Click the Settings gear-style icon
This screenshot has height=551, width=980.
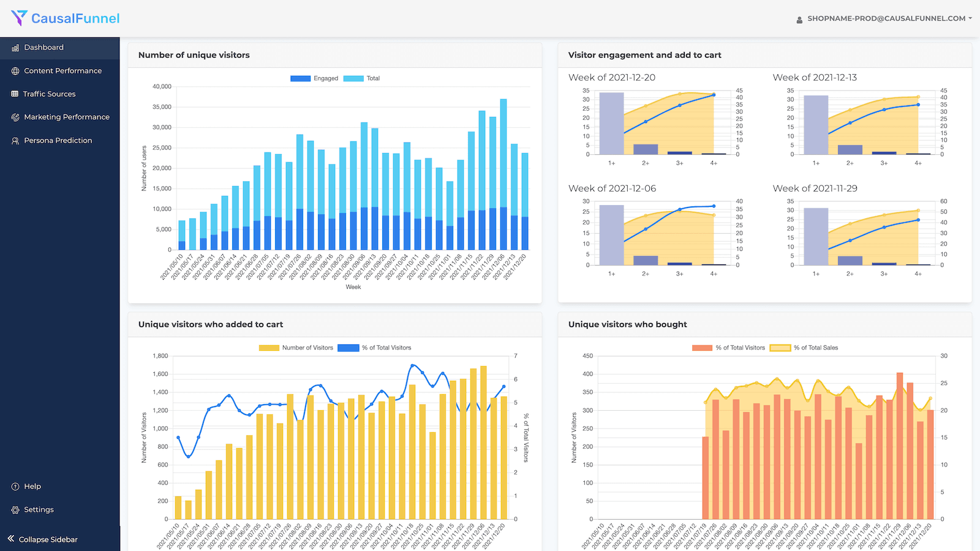coord(15,509)
